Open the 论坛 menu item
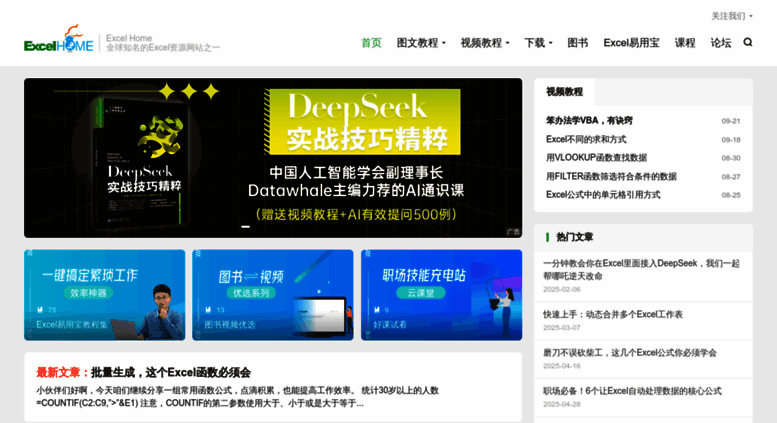 click(x=721, y=43)
